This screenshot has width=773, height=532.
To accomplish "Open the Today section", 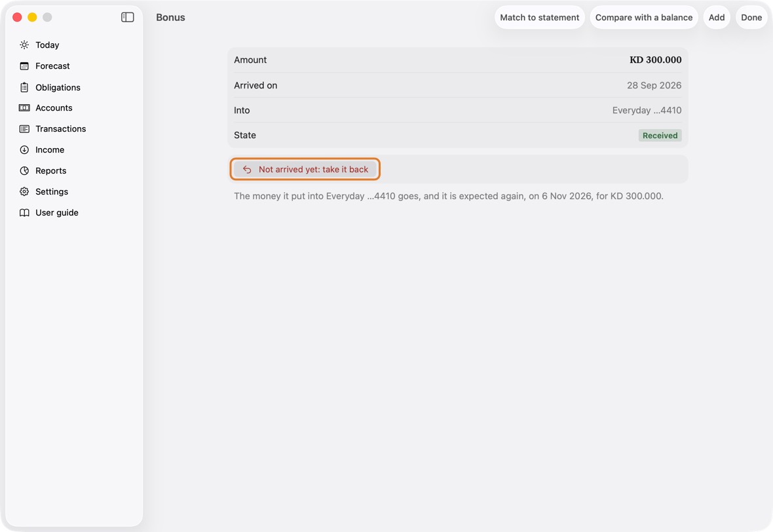I will coord(74,45).
